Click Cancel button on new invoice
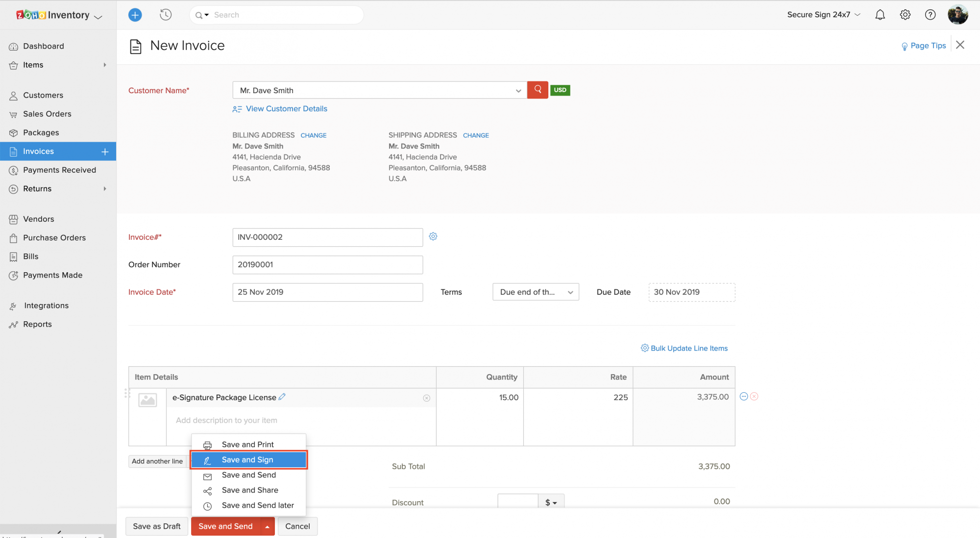Screen dimensions: 980x538 click(x=298, y=526)
